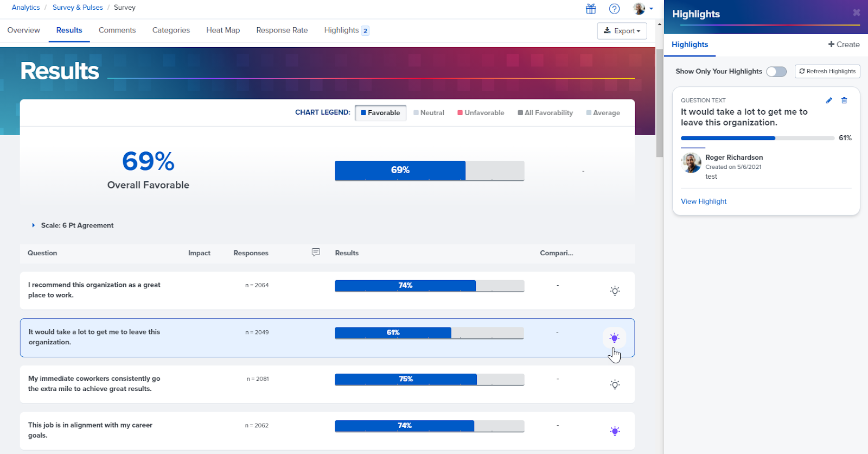Click Roger Richardson's avatar thumbnail
This screenshot has width=868, height=454.
(x=691, y=163)
